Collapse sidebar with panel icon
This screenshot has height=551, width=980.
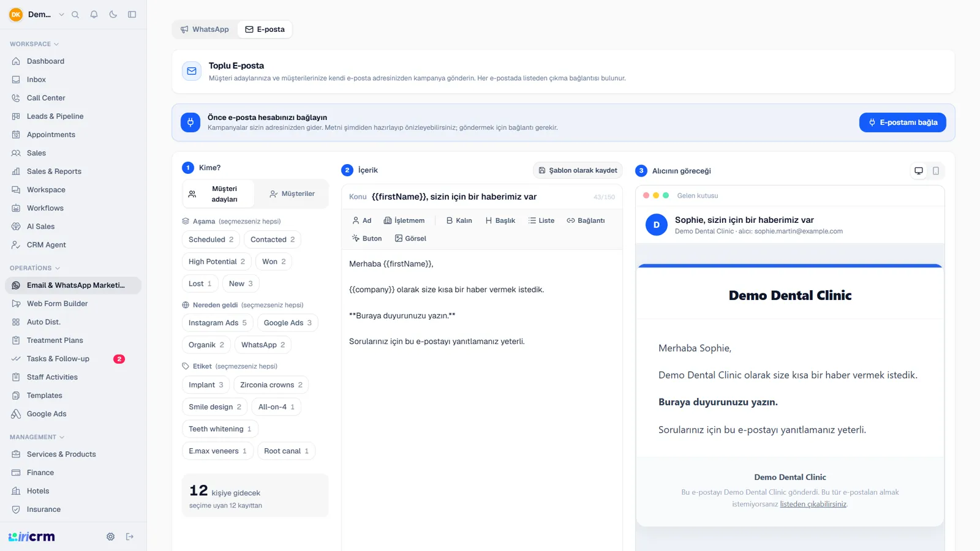132,15
